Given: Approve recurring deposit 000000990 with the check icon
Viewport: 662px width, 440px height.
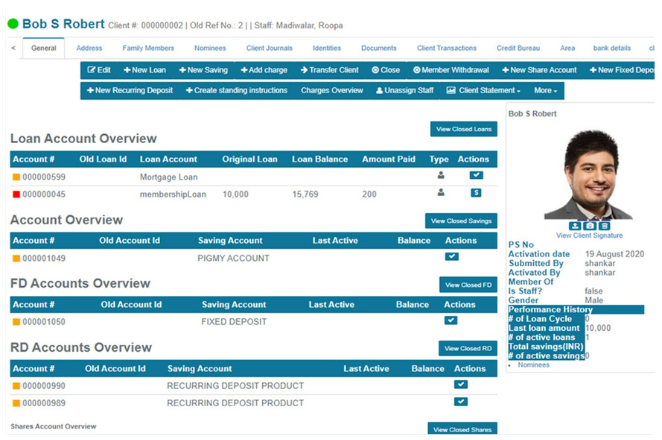Looking at the screenshot, I should pyautogui.click(x=461, y=384).
